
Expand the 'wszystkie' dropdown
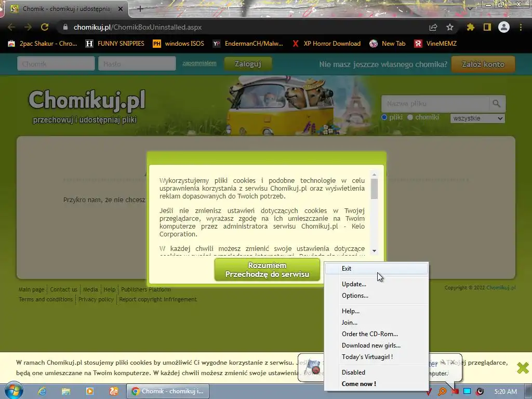point(478,118)
